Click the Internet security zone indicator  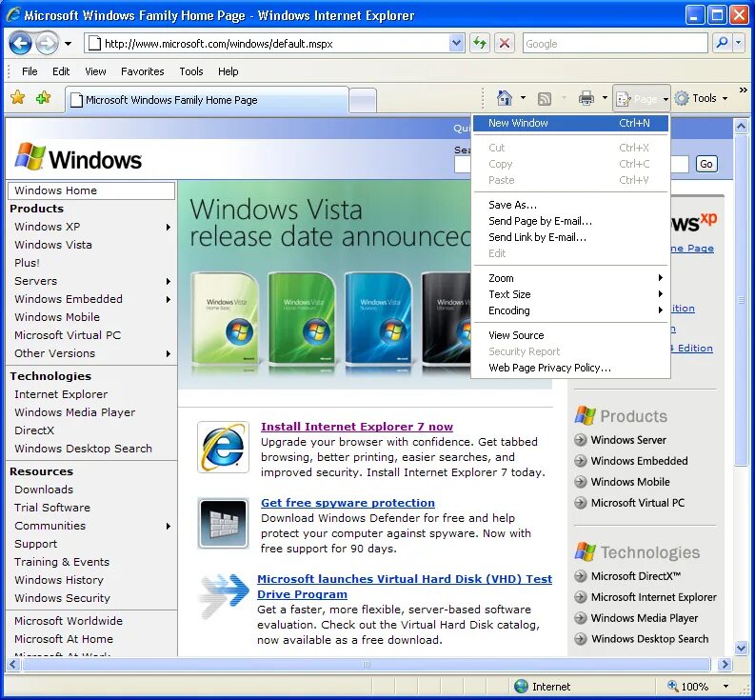pyautogui.click(x=542, y=686)
